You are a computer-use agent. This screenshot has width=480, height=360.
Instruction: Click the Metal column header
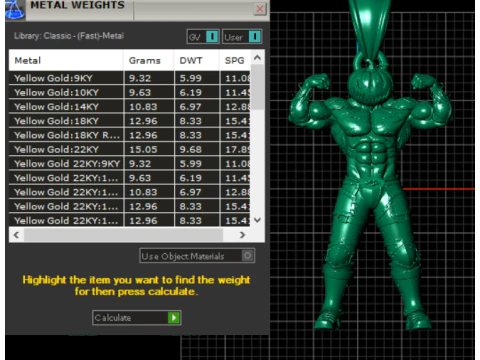click(x=66, y=60)
